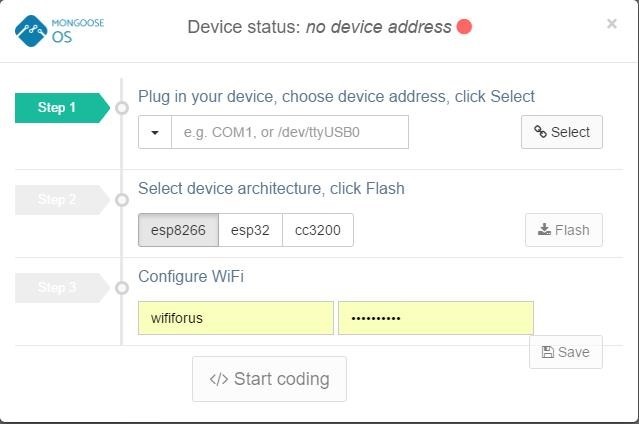Screen dimensions: 639x424
Task: Click the Step 3 timeline circle
Action: [x=122, y=288]
